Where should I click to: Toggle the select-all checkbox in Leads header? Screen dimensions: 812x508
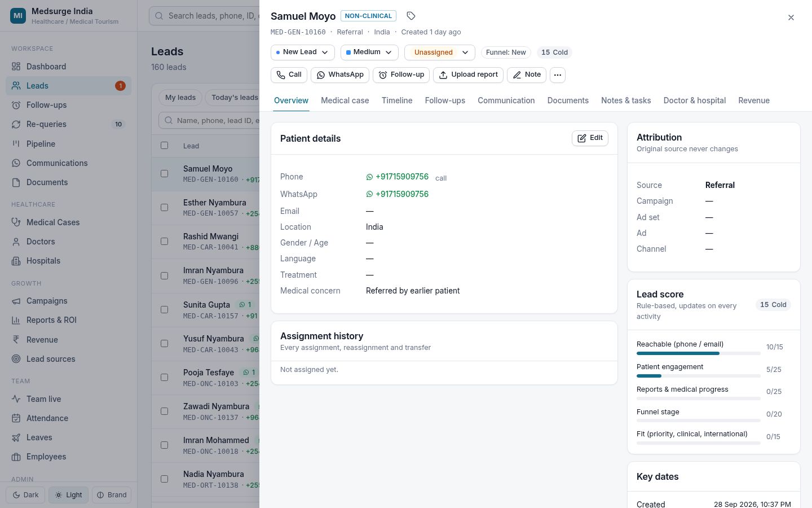[165, 146]
